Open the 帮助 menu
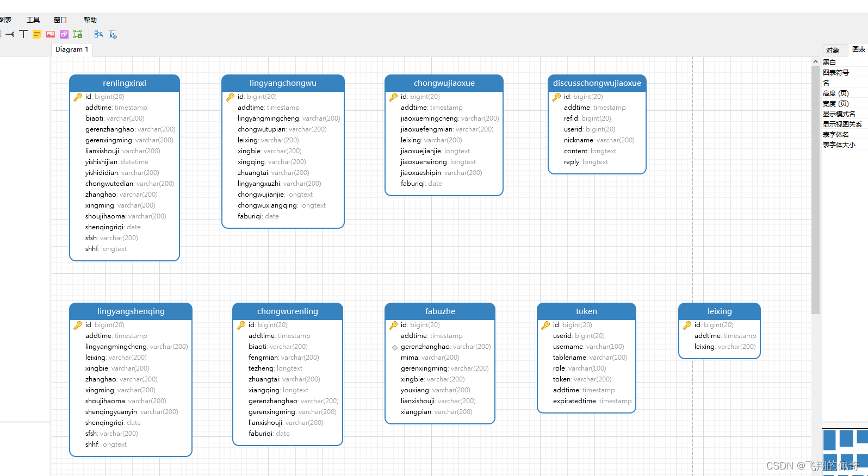Screen dimensions: 868x476 tap(90, 20)
